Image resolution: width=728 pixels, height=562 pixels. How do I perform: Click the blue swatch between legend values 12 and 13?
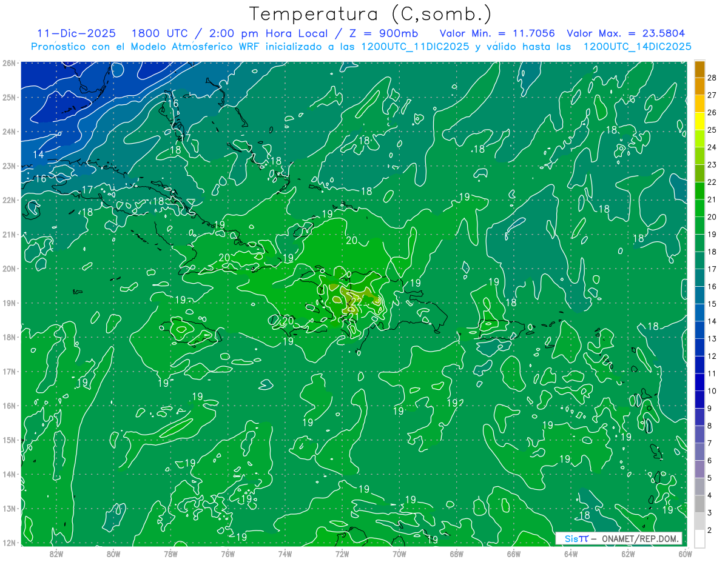pyautogui.click(x=700, y=347)
